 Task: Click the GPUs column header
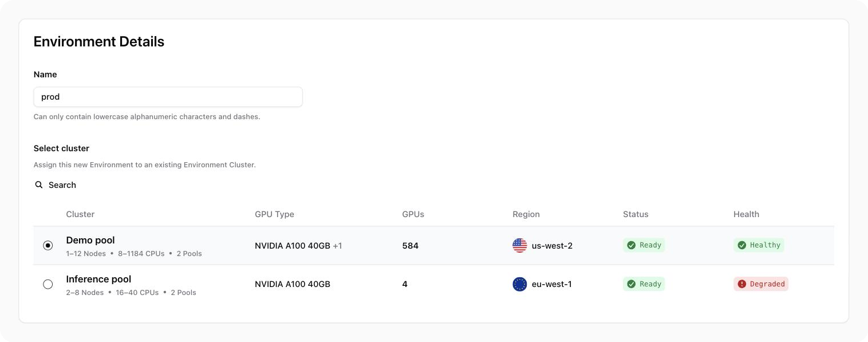pos(413,214)
